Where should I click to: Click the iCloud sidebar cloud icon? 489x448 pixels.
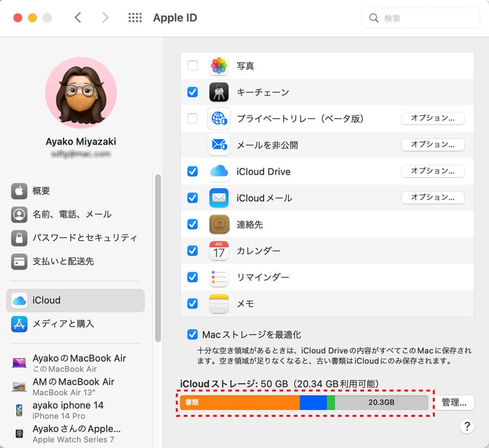20,301
